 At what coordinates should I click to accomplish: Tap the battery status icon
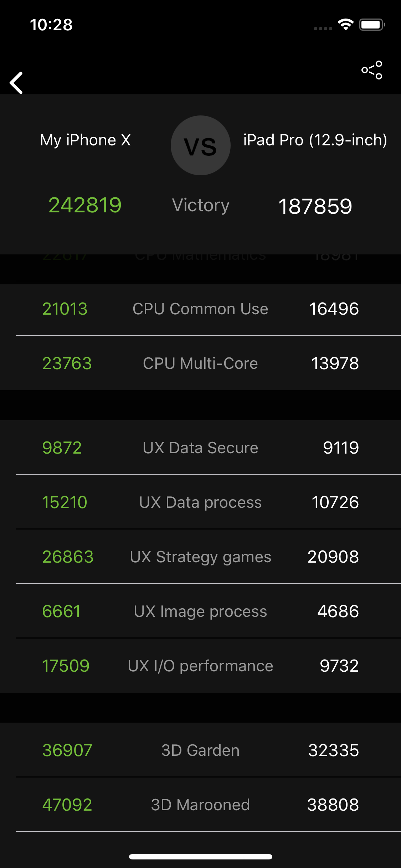point(372,25)
